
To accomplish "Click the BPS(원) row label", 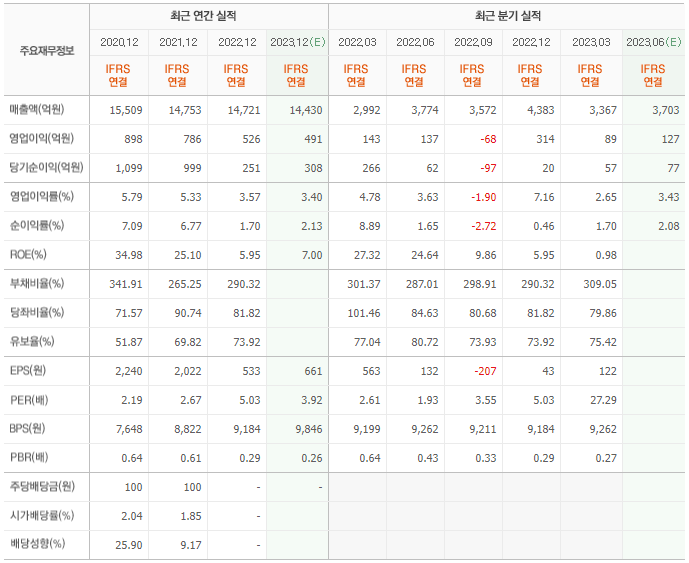I will pos(28,429).
